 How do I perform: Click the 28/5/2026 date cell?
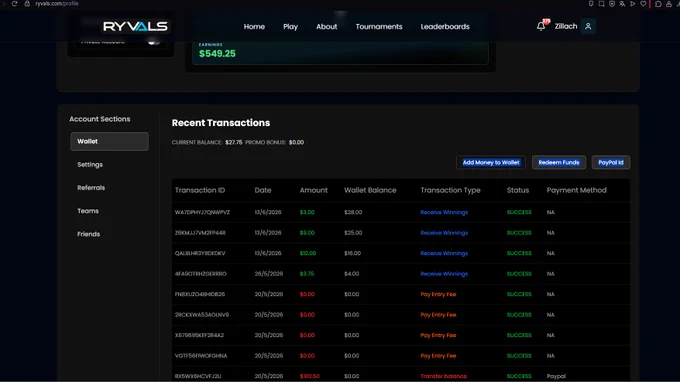pyautogui.click(x=268, y=274)
